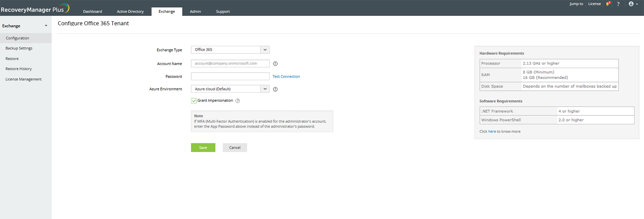
Task: Click the Test Connection link
Action: [x=286, y=76]
